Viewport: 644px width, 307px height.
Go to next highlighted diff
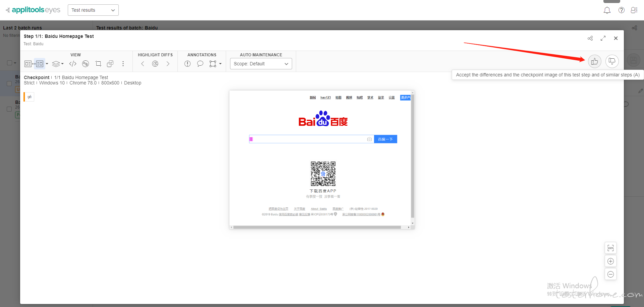168,64
